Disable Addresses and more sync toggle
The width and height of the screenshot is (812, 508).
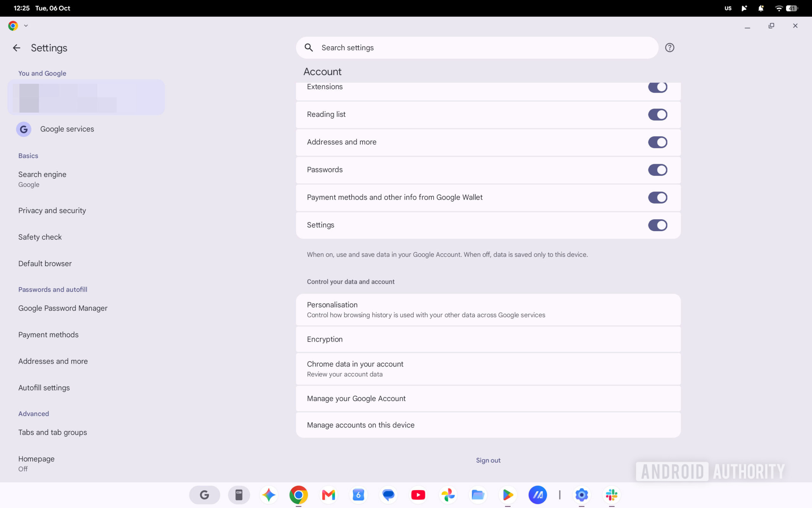(657, 142)
